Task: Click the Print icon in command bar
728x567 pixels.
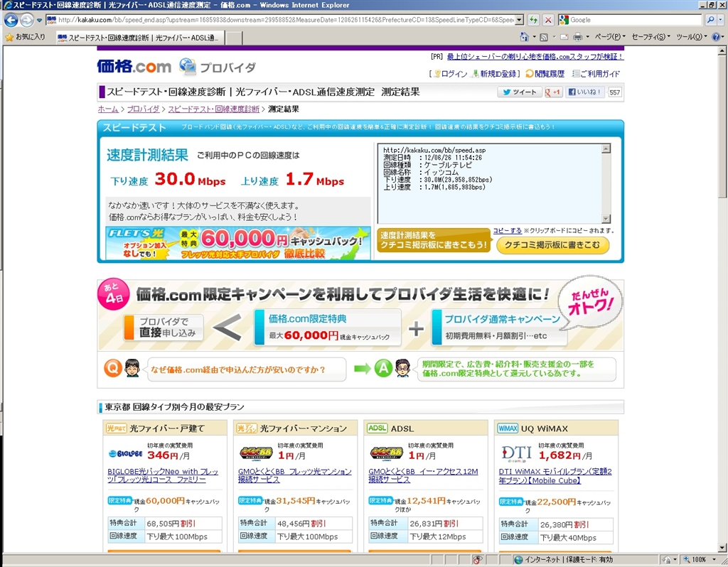Action: (x=577, y=37)
